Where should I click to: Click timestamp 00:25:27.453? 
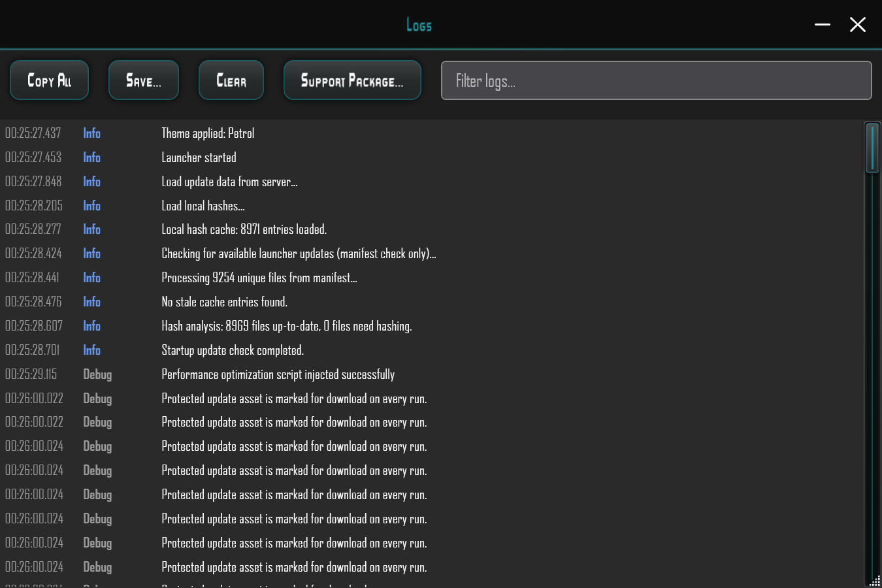[33, 157]
